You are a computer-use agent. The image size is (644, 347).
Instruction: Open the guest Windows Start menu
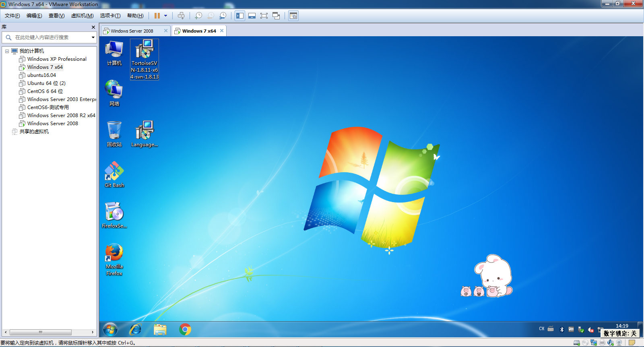(x=110, y=330)
